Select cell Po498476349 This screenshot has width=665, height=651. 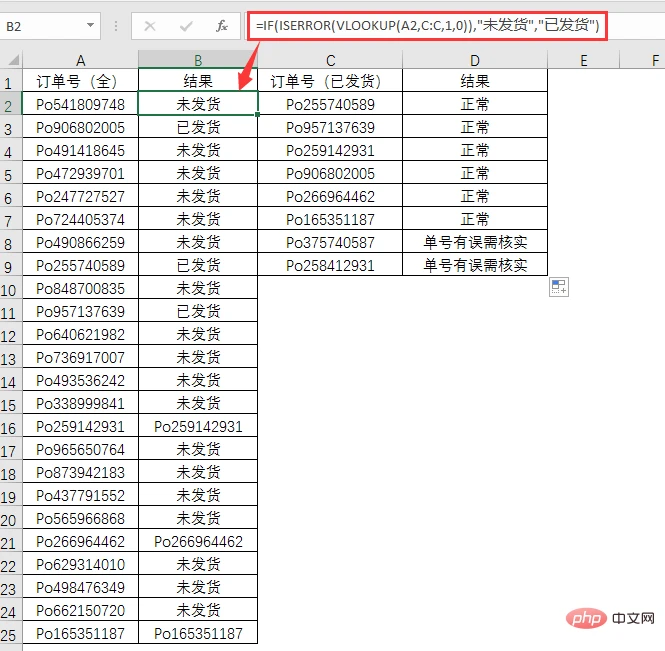click(x=81, y=587)
